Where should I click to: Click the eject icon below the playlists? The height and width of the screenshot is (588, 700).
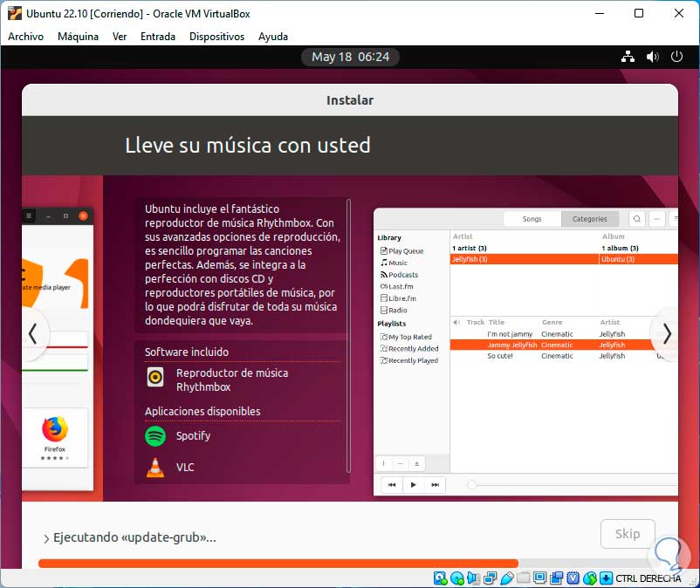coord(416,463)
